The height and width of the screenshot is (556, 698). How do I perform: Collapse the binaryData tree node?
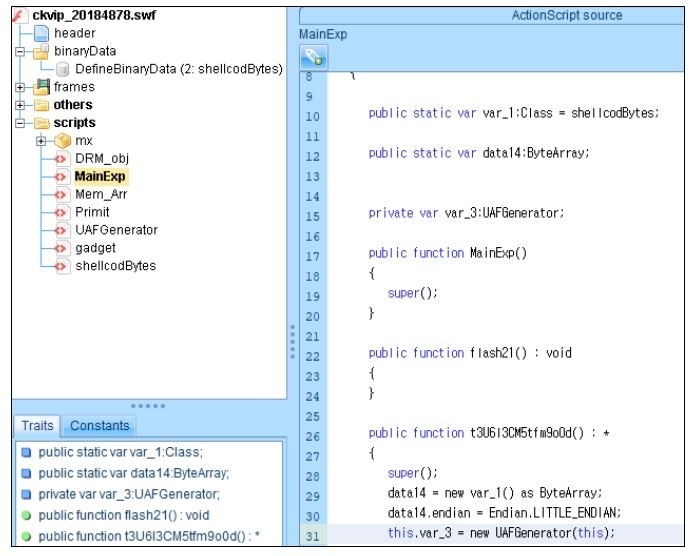[20, 52]
